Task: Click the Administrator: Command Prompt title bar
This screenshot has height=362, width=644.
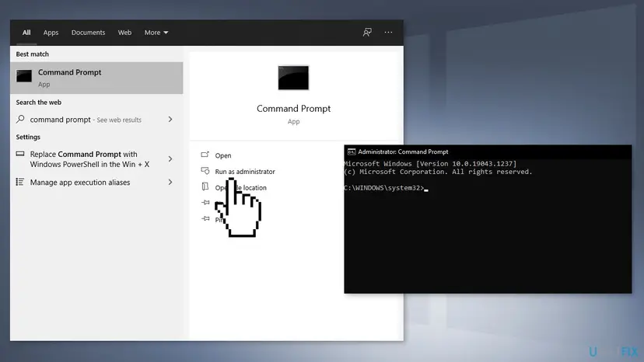Action: pos(488,151)
